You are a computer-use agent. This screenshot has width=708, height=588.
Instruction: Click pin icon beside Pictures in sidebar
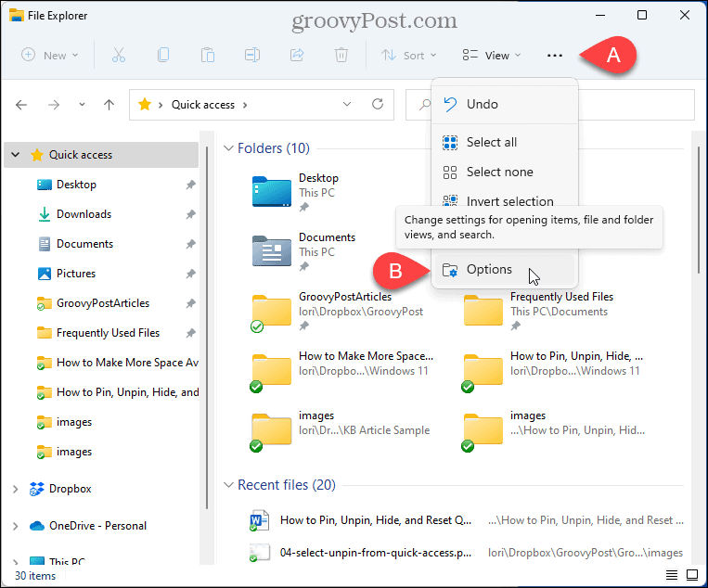(190, 274)
